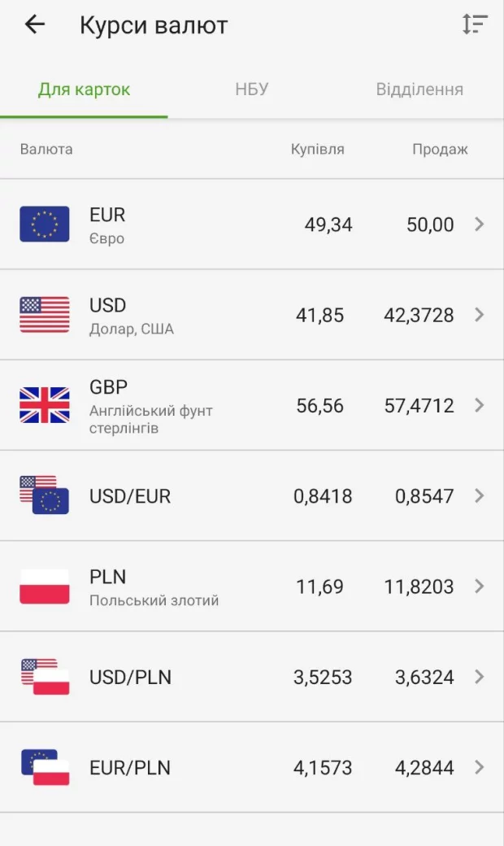Open the USD/EUR rate label
Screen dimensions: 504x846
click(130, 496)
